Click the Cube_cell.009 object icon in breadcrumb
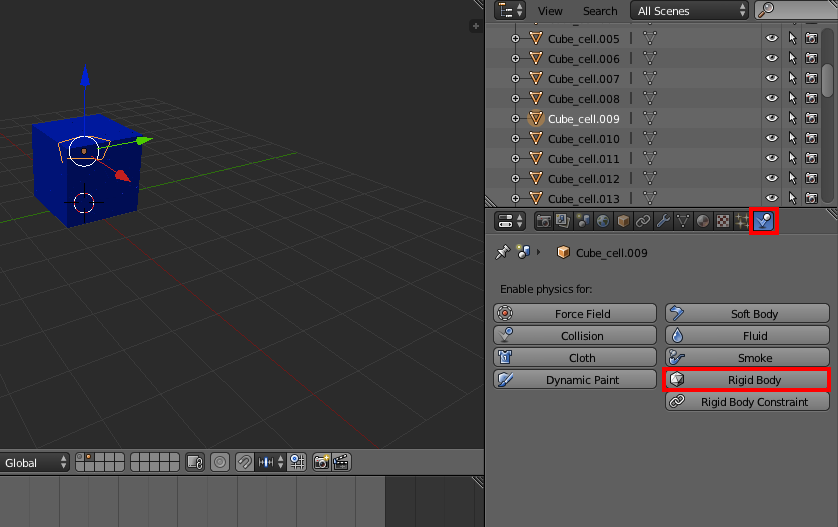The width and height of the screenshot is (838, 527). [563, 252]
